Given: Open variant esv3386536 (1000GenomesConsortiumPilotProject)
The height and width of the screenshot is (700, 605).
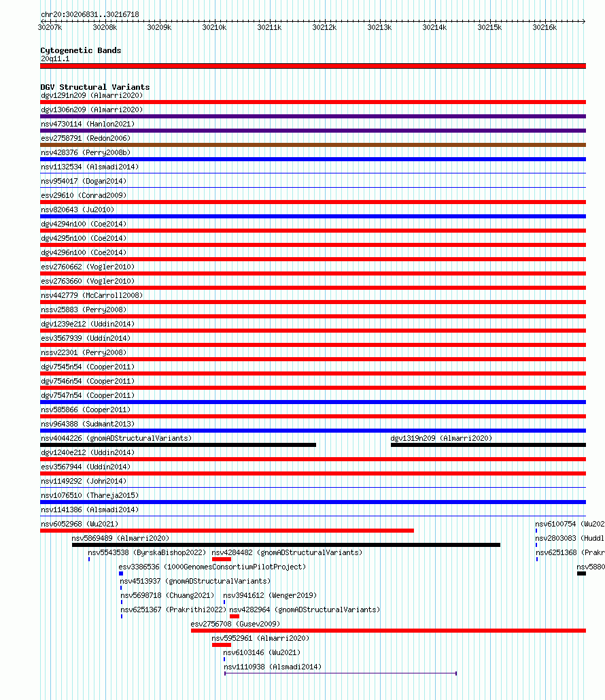Looking at the screenshot, I should [212, 567].
